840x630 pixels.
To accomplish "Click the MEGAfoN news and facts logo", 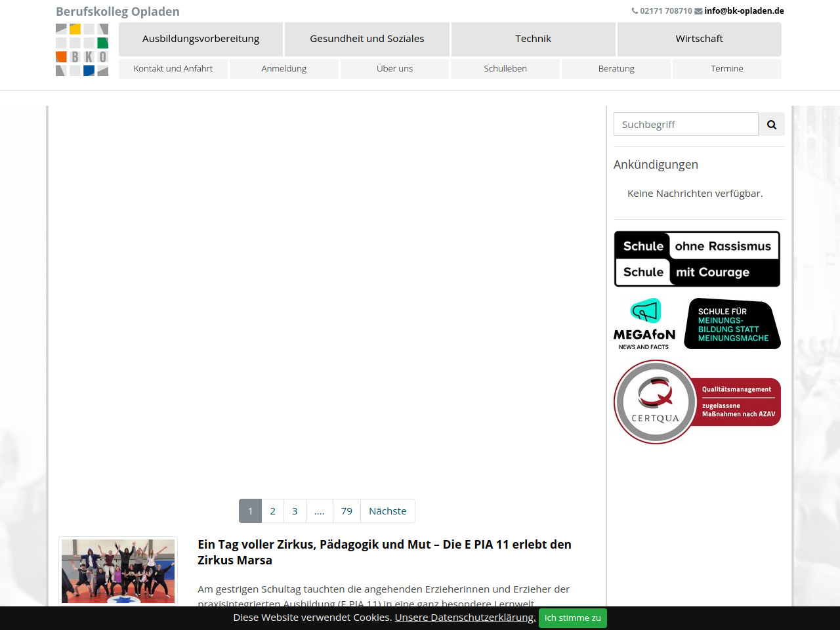I will pyautogui.click(x=644, y=324).
